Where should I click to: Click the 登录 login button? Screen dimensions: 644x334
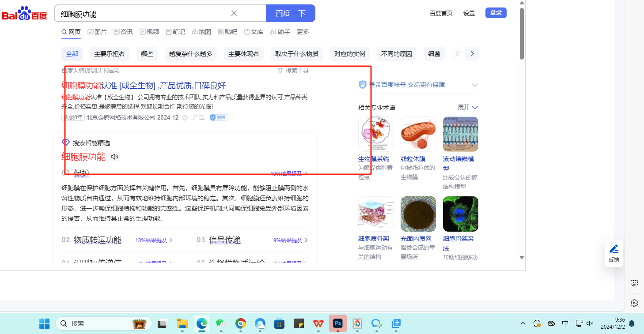pos(496,13)
